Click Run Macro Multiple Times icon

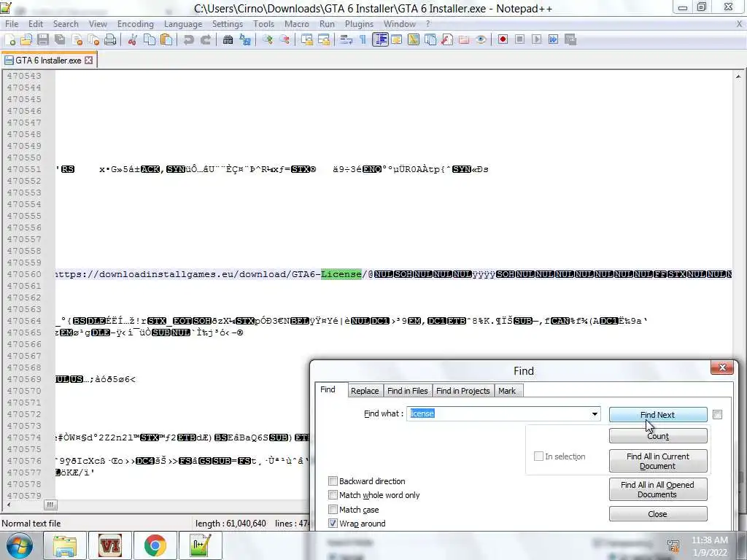pos(553,40)
